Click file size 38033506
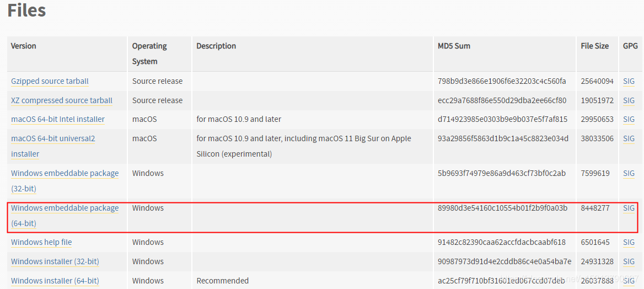644x289 pixels. (x=597, y=138)
